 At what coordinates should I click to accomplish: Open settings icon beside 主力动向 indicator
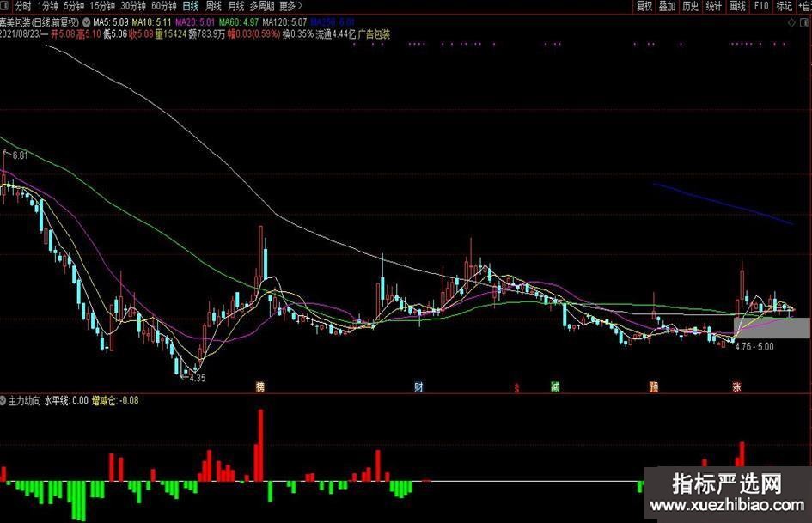(3, 400)
